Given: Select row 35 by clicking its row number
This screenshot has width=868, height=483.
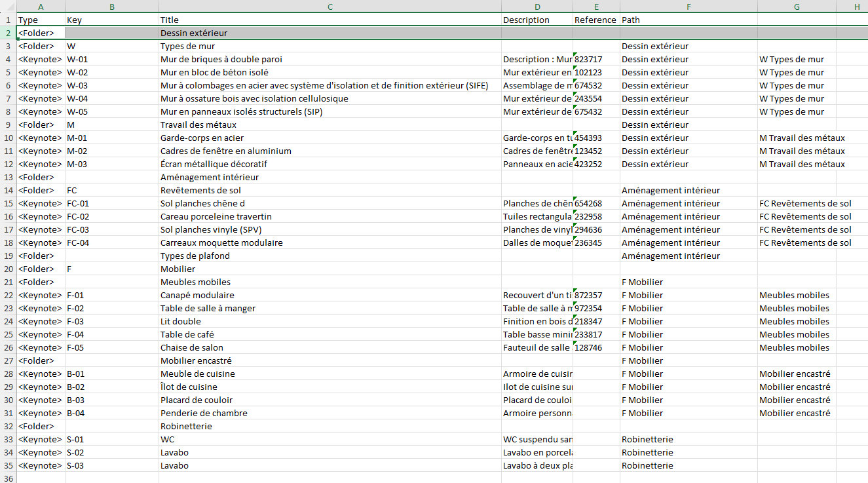Looking at the screenshot, I should tap(7, 465).
